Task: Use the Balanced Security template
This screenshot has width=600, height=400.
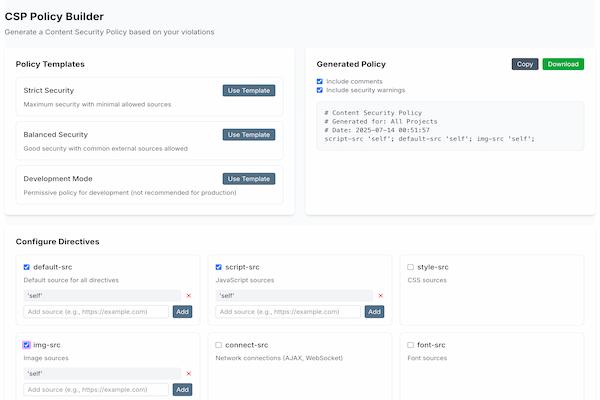Action: point(249,135)
